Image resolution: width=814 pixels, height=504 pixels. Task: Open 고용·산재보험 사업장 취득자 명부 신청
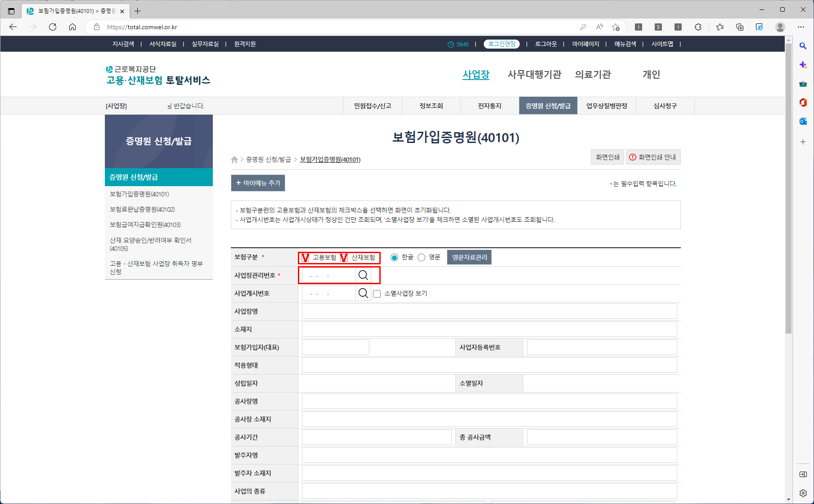156,268
